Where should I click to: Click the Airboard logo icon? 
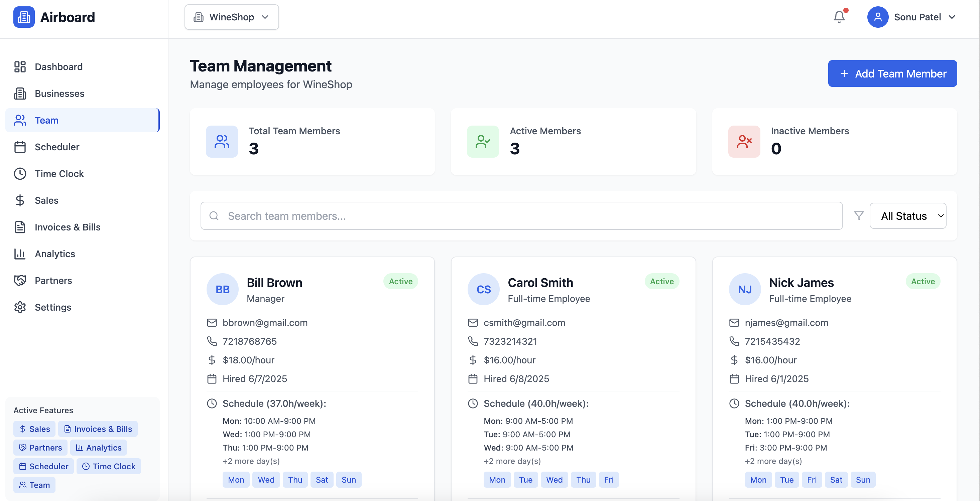coord(24,17)
